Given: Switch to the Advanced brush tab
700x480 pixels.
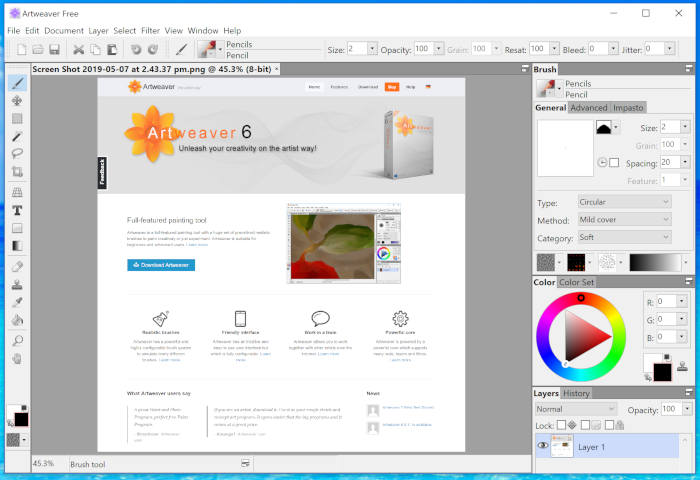Looking at the screenshot, I should tap(589, 108).
